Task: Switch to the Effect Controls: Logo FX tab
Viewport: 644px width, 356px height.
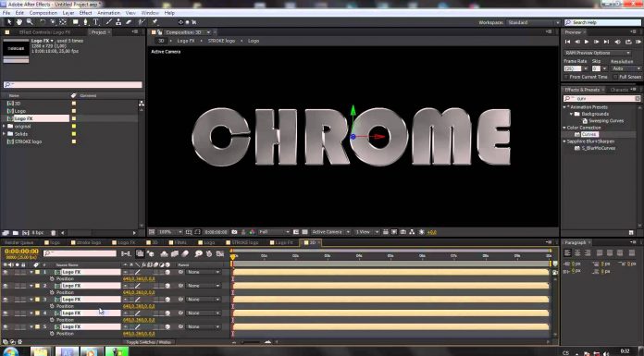Action: 44,32
